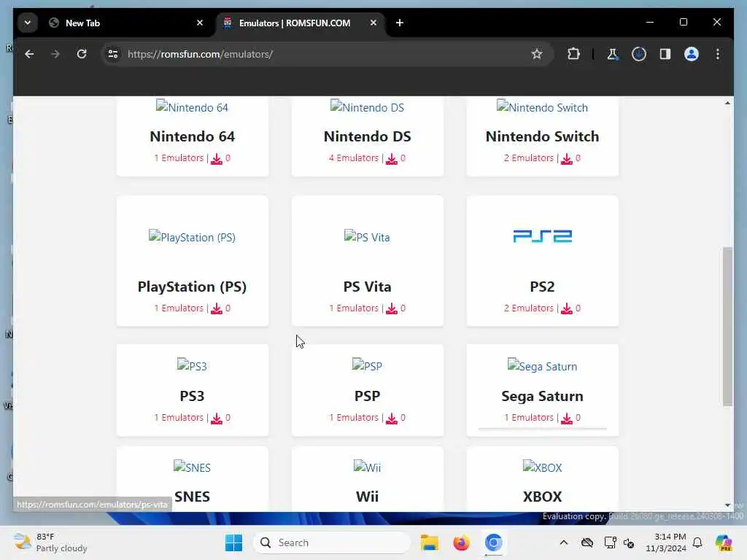Open the PS Vita emulators heading
This screenshot has width=747, height=560.
pos(368,287)
